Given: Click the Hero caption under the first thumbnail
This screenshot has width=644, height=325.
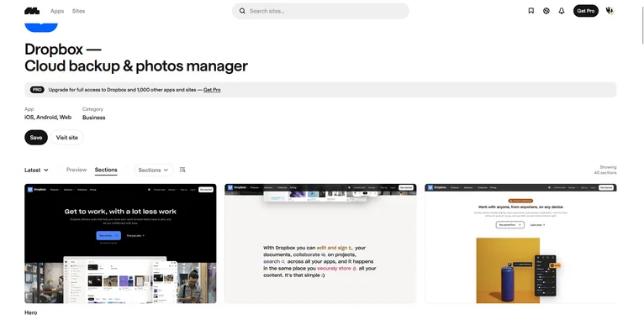Looking at the screenshot, I should coord(31,312).
